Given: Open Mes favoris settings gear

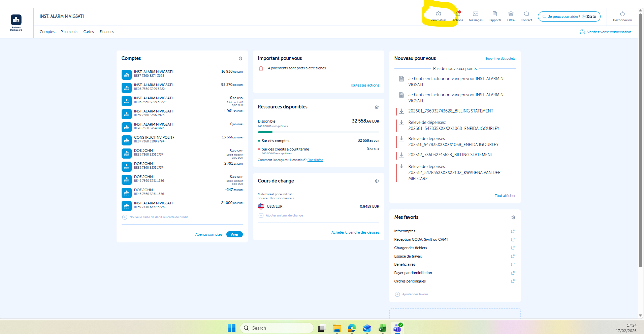Looking at the screenshot, I should [513, 218].
